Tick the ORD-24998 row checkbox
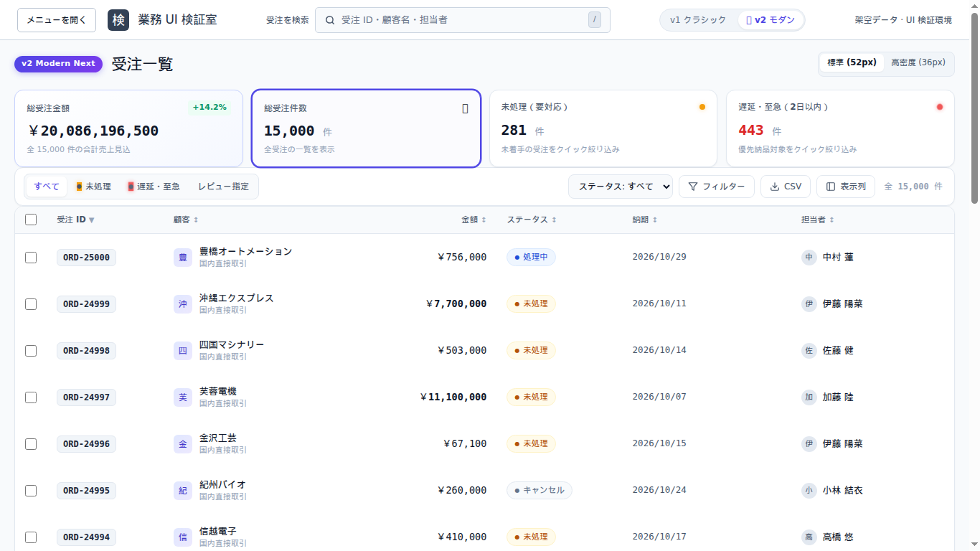This screenshot has width=980, height=551. coord(31,351)
